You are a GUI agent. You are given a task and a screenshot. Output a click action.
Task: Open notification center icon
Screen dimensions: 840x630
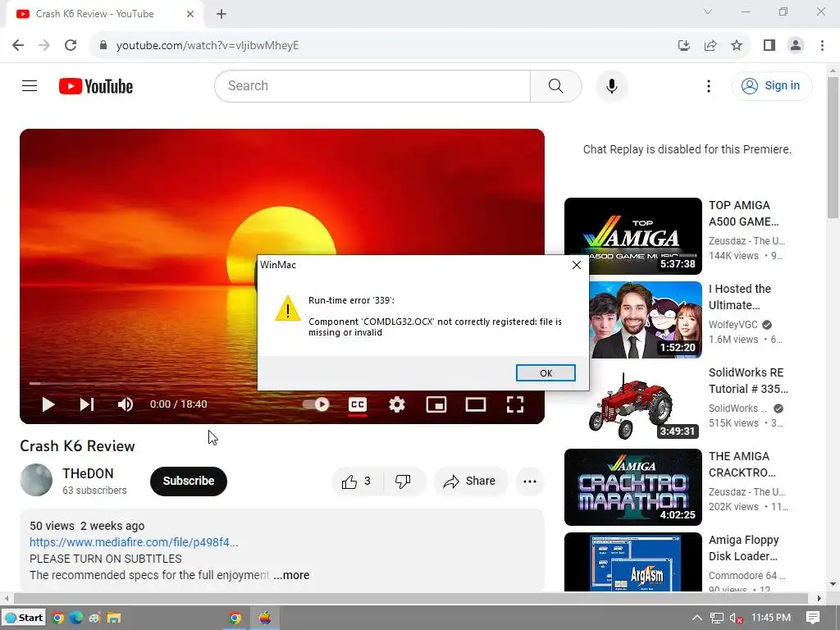click(x=813, y=618)
